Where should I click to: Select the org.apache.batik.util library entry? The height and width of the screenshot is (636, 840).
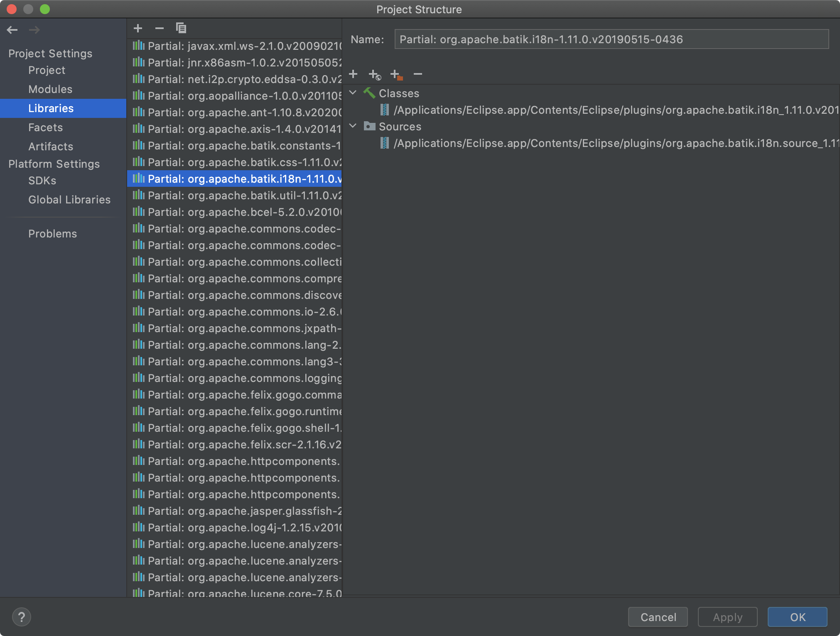click(244, 196)
